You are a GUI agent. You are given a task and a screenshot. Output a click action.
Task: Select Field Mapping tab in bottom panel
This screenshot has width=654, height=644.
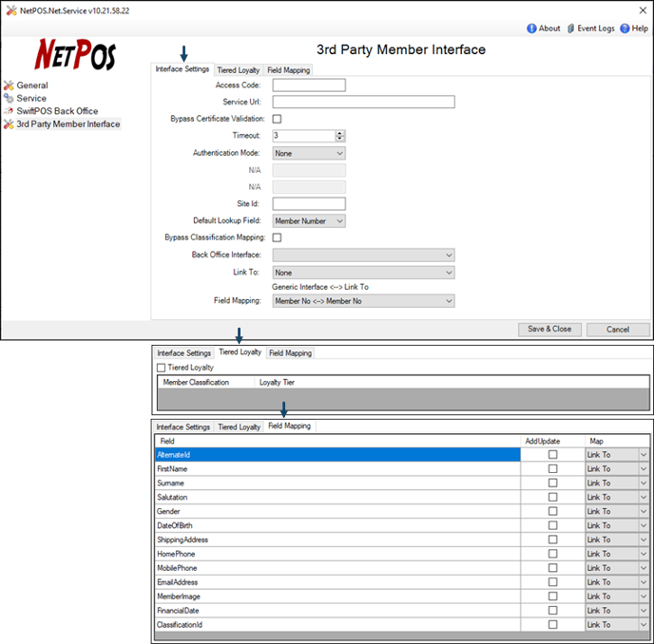[x=290, y=426]
